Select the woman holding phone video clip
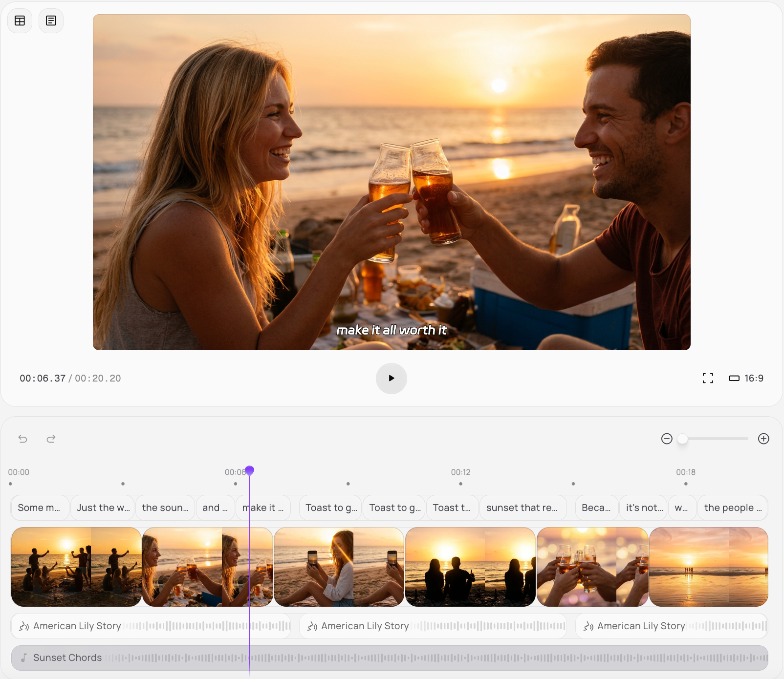This screenshot has width=784, height=679. (339, 567)
